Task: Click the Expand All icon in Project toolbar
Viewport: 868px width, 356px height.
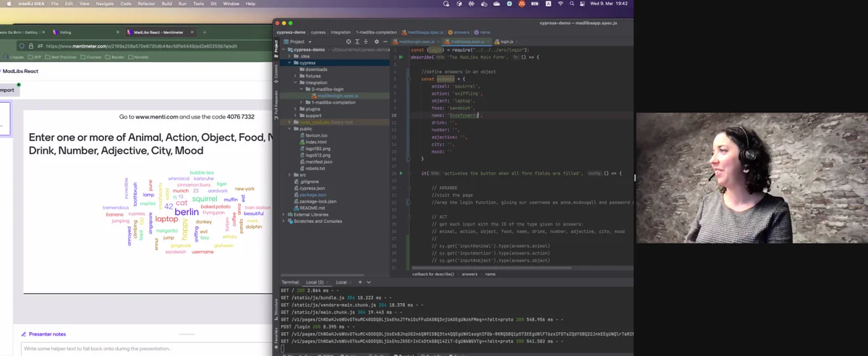Action: tap(357, 42)
